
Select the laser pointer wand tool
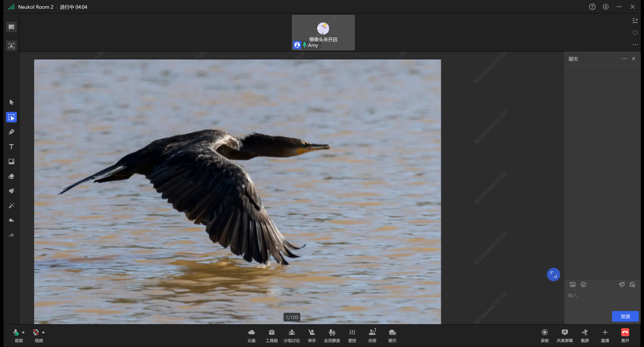[x=11, y=206]
